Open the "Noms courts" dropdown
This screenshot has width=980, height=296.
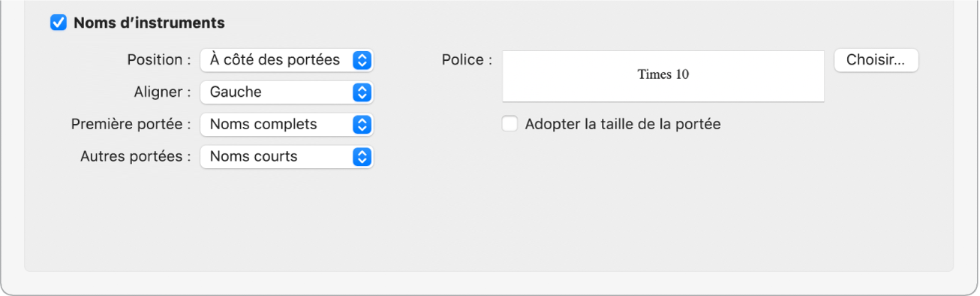click(x=287, y=157)
